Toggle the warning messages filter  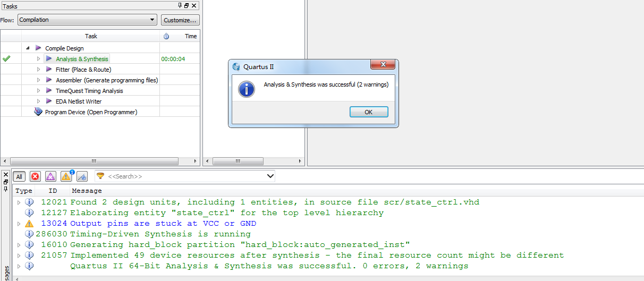tap(66, 176)
